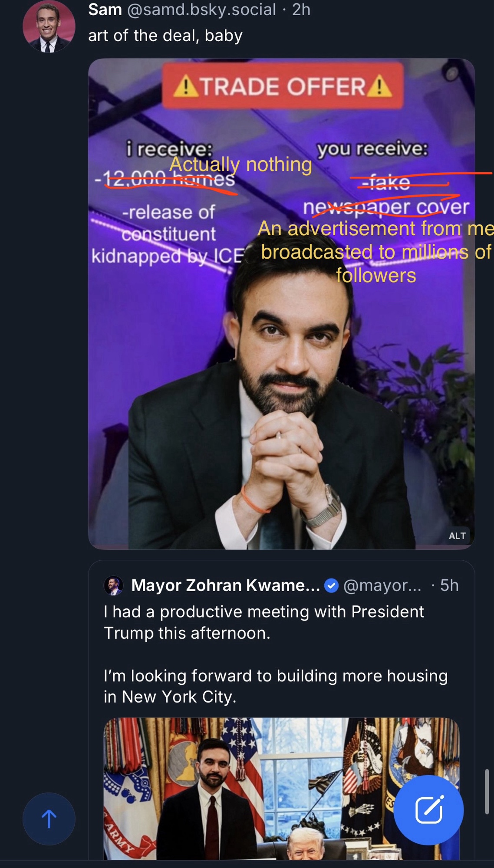Image resolution: width=494 pixels, height=868 pixels.
Task: Tap the 'art of the deal, baby' text
Action: point(165,36)
